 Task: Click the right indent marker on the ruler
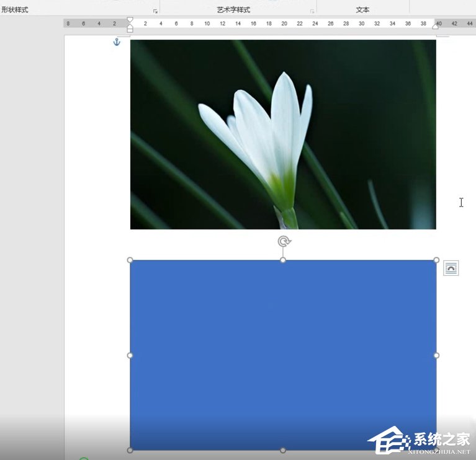(435, 25)
